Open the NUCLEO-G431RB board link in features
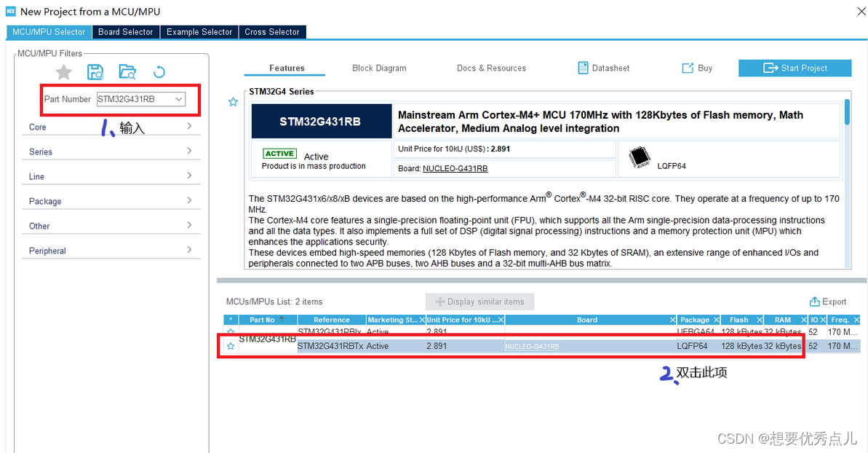This screenshot has width=868, height=453. click(x=455, y=168)
